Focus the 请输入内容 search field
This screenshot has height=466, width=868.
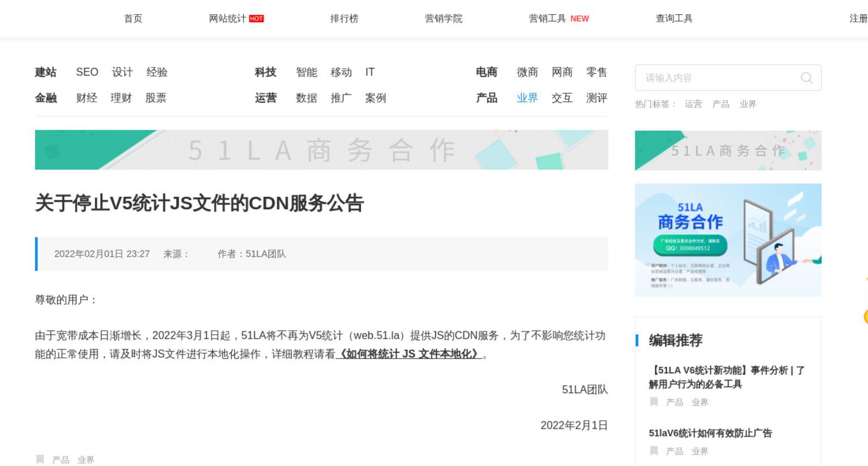click(x=728, y=78)
